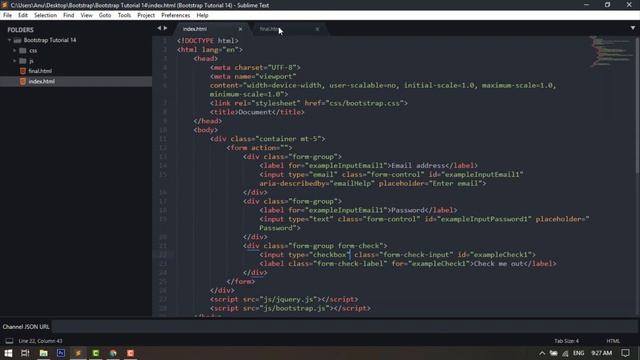Click the index.html HTML file icon
The image size is (640, 360).
pyautogui.click(x=23, y=81)
